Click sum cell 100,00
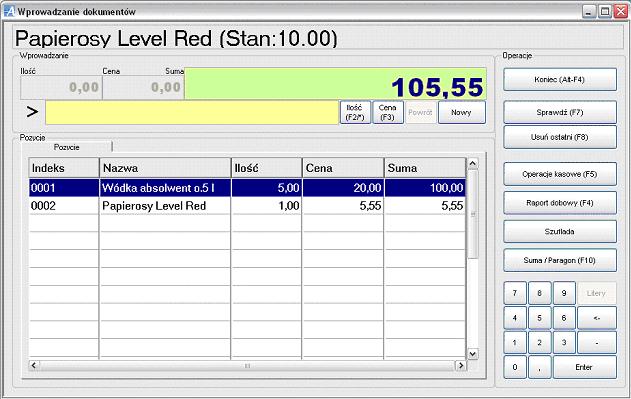The image size is (631, 399). click(425, 188)
